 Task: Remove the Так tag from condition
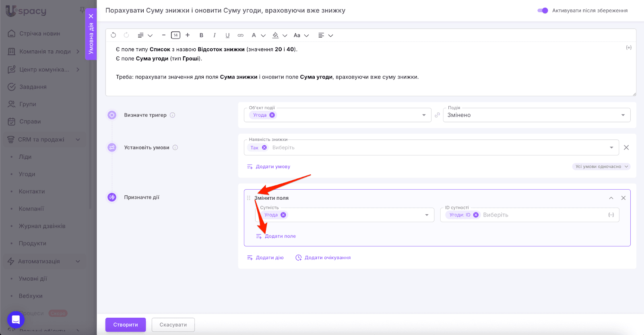[x=264, y=148]
